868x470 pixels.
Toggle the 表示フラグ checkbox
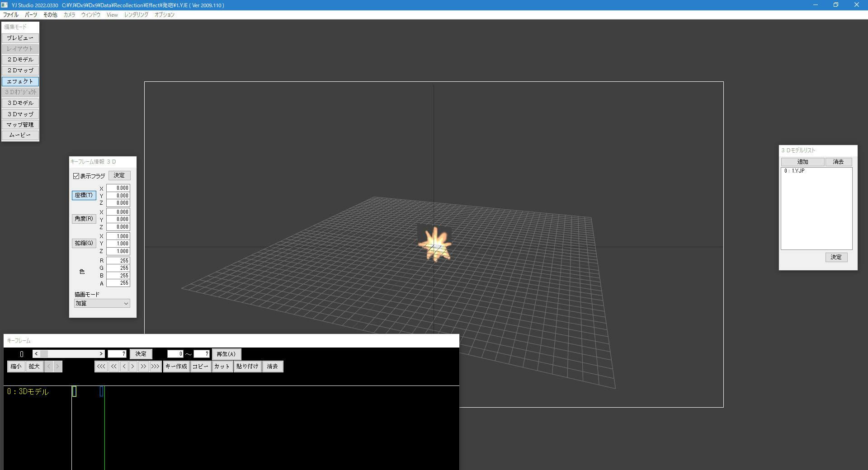(76, 176)
